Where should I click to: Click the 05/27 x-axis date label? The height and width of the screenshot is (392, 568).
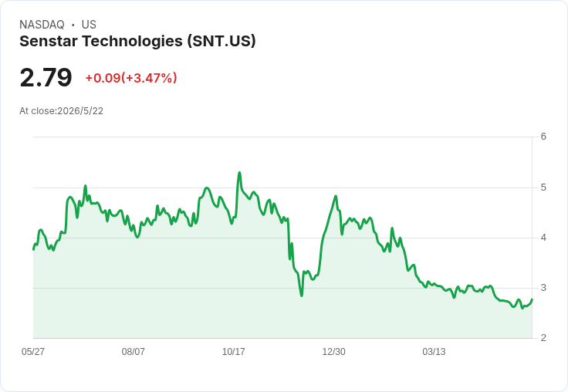coord(33,351)
